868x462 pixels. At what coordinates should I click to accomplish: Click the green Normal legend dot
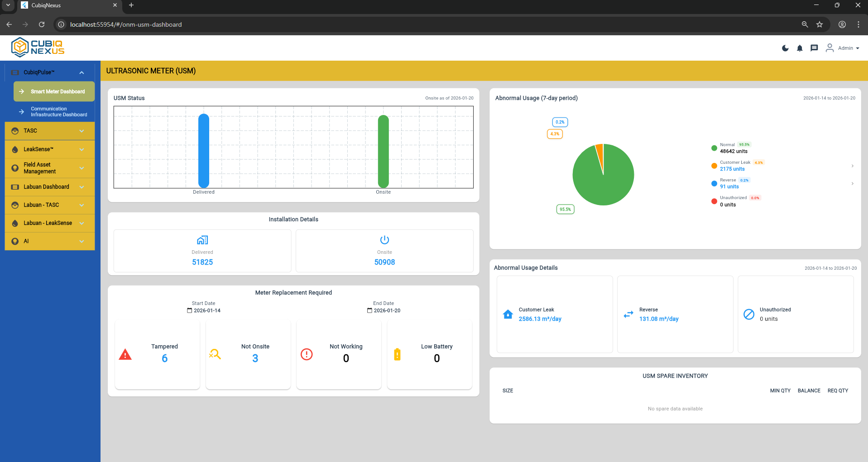pyautogui.click(x=714, y=148)
